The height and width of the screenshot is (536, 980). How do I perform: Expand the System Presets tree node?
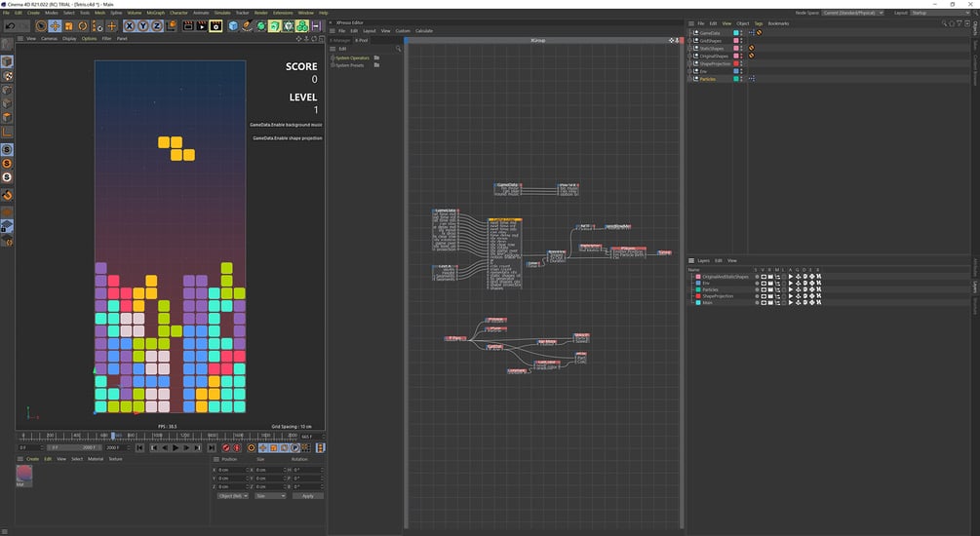point(333,65)
